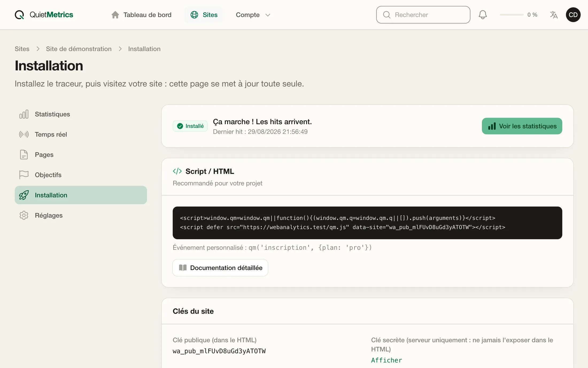Open the Tableau de bord menu item

141,15
